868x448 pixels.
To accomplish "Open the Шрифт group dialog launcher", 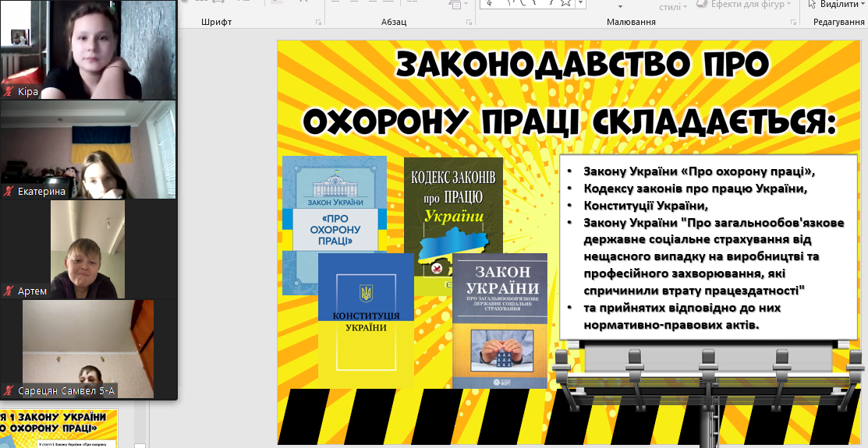I will point(318,22).
